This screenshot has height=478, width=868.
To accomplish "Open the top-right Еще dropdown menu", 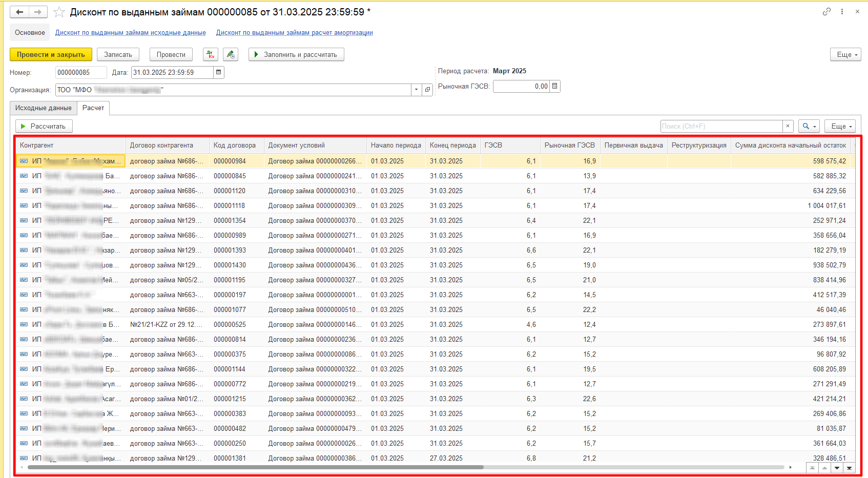I will click(845, 54).
